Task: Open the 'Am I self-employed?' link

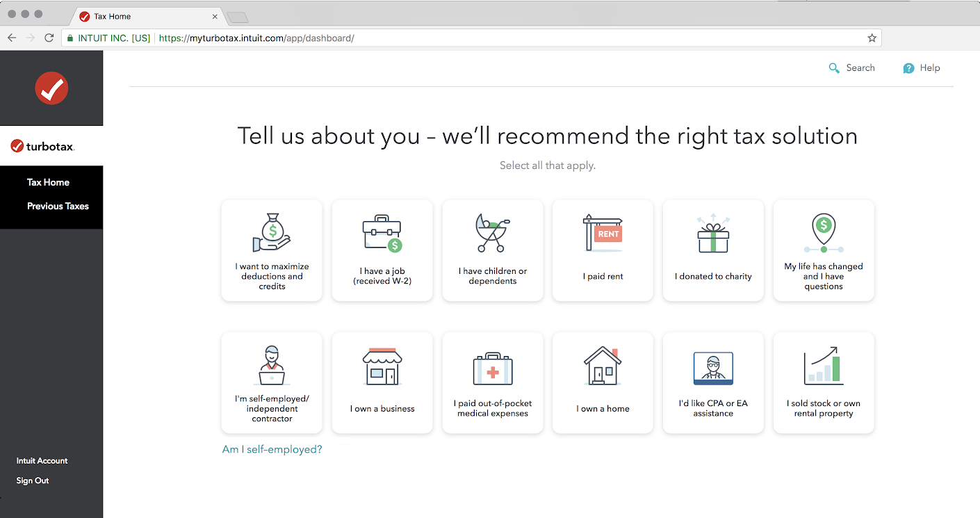Action: coord(272,449)
